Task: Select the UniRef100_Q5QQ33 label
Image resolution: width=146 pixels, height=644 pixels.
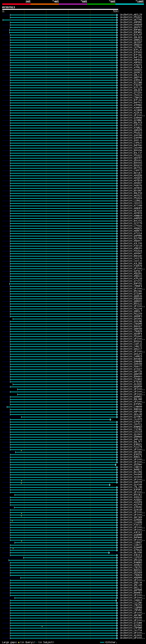Action: (131, 45)
